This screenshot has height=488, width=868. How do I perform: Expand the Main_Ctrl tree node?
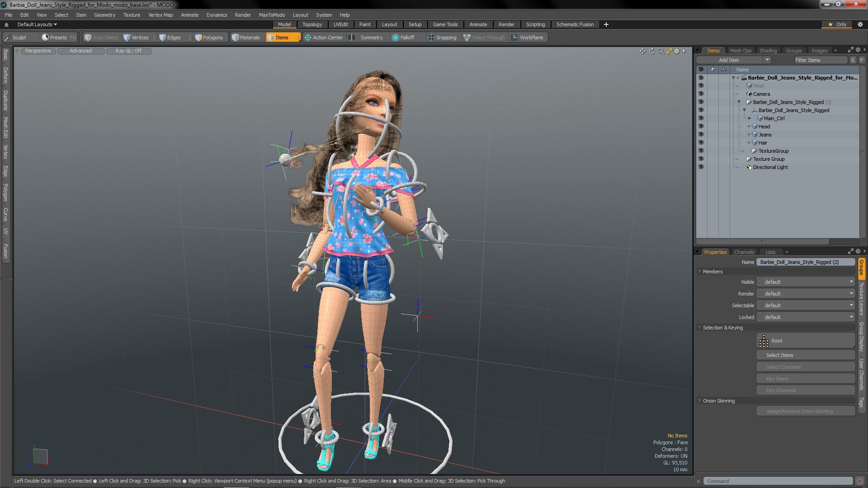[x=750, y=118]
